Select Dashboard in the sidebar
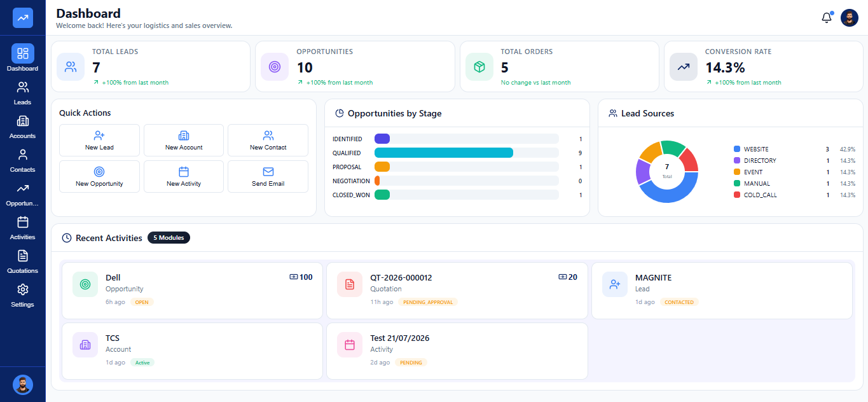Image resolution: width=868 pixels, height=402 pixels. 23,58
